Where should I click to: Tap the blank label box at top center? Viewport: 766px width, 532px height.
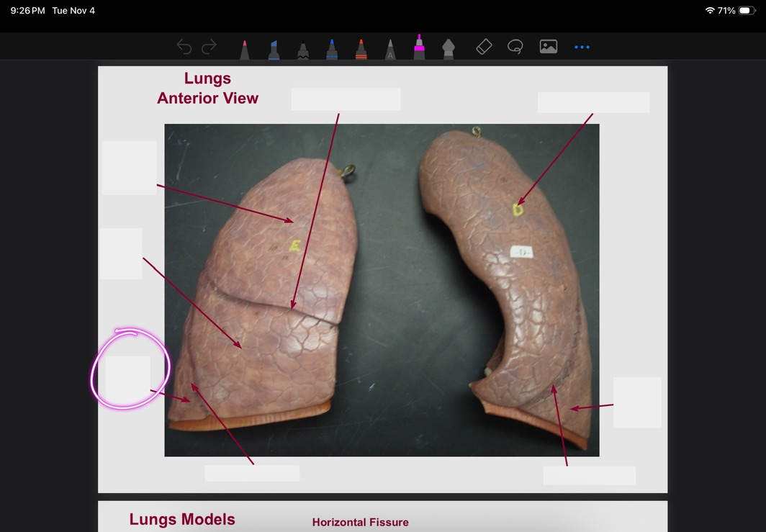[x=346, y=99]
